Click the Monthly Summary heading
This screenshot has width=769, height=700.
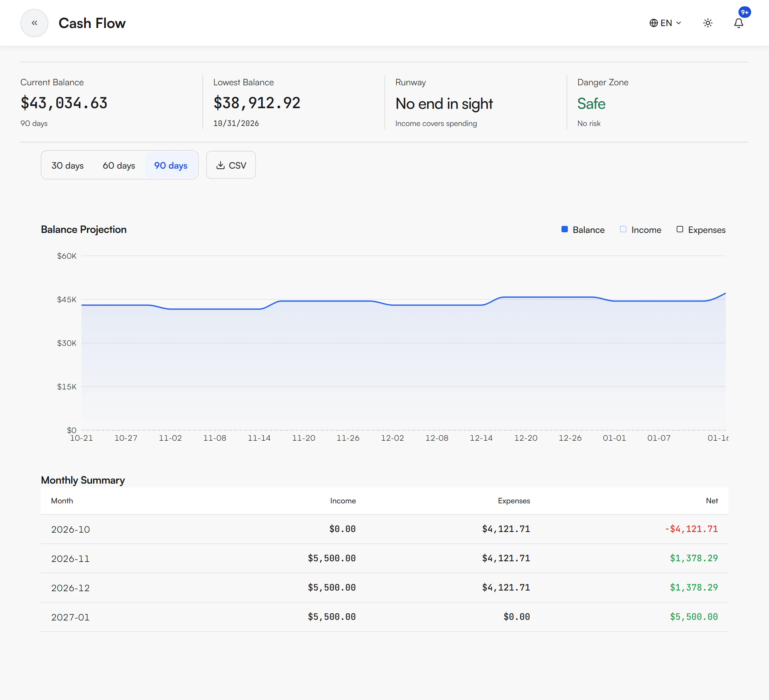click(x=83, y=480)
